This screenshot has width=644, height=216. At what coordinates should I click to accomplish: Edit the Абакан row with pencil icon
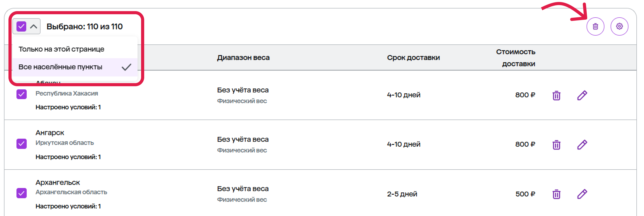pyautogui.click(x=582, y=95)
